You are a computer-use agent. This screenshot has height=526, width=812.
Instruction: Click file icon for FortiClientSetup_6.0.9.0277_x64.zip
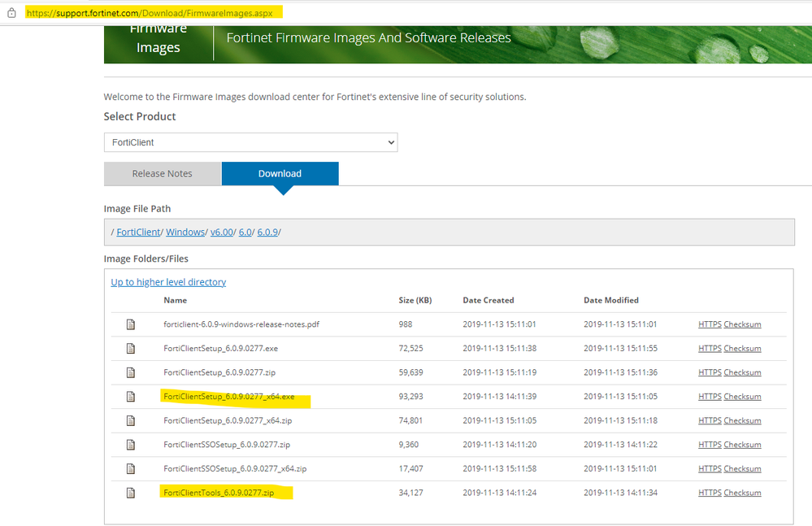[x=131, y=421]
